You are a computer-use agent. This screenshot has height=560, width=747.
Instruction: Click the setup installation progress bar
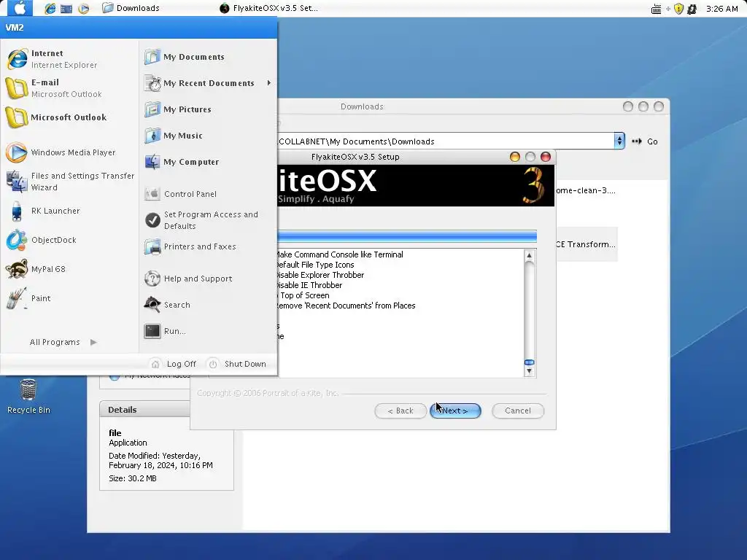point(407,236)
